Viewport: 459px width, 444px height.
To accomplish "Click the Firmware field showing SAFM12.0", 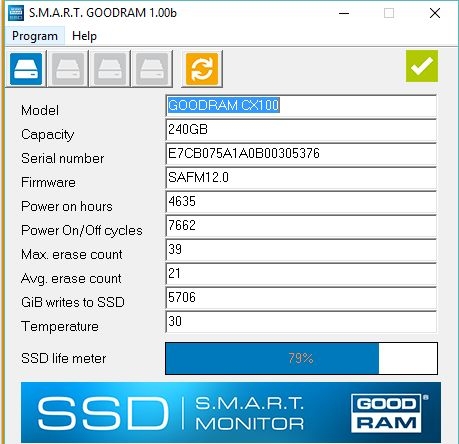I will (x=301, y=178).
